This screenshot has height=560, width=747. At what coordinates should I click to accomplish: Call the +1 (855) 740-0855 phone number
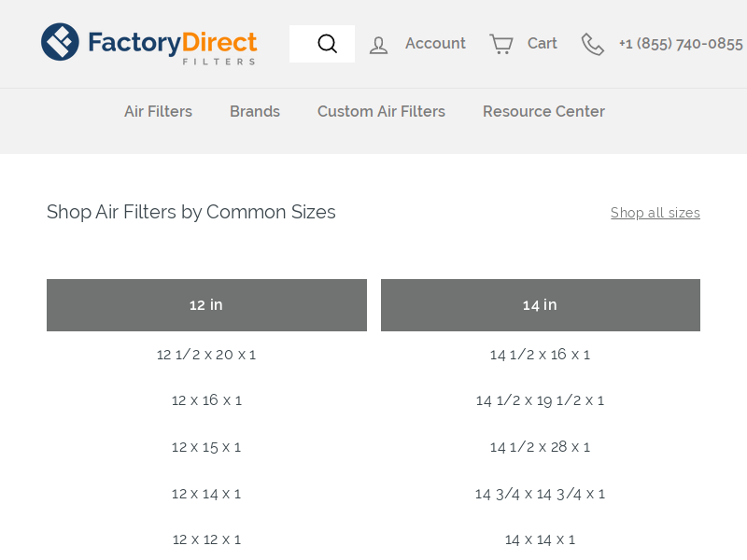(681, 44)
